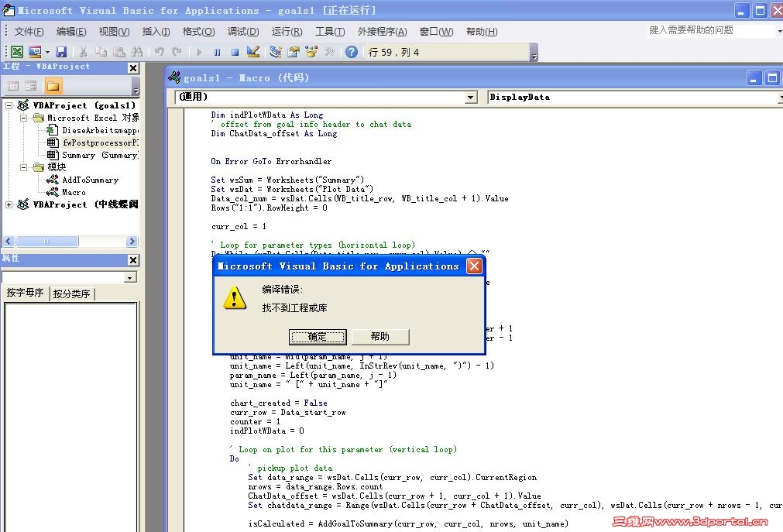
Task: Toggle Folders icon in project panel
Action: click(53, 86)
